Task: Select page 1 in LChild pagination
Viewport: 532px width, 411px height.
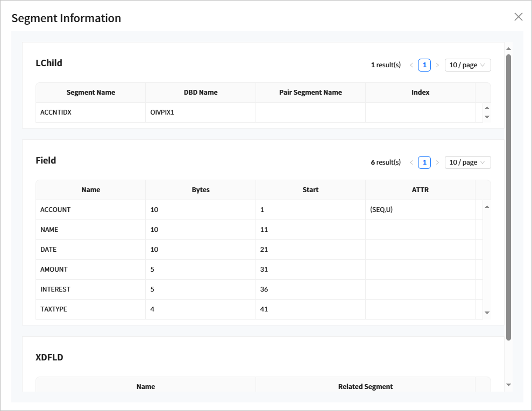Action: coord(424,65)
